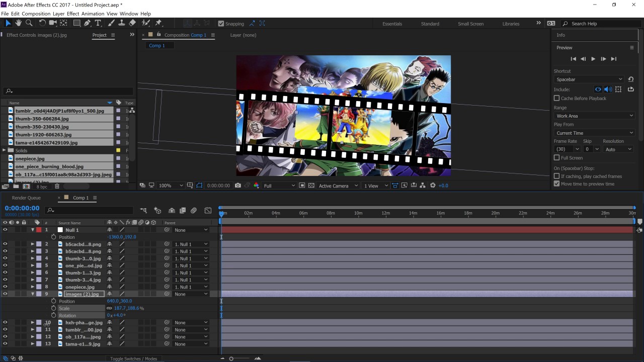Screen dimensions: 644x362
Task: Click Draft 3D icon in timeline
Action: tap(157, 211)
